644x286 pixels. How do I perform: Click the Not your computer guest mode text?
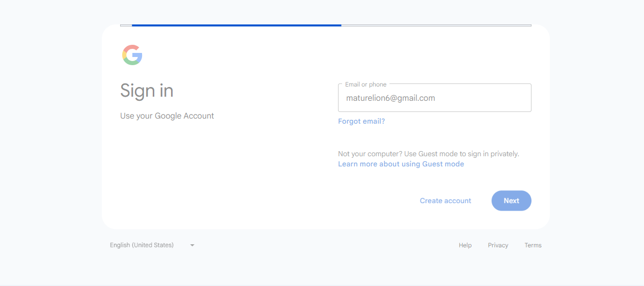click(x=429, y=154)
